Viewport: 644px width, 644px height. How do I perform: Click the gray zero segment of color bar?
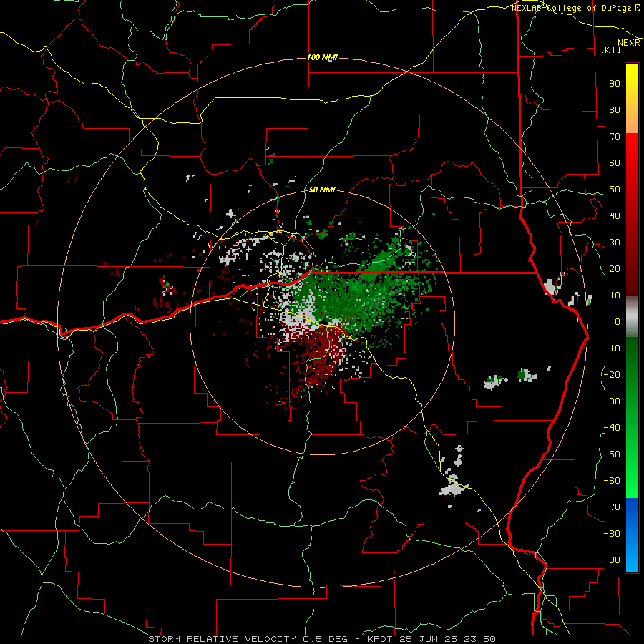(x=632, y=317)
